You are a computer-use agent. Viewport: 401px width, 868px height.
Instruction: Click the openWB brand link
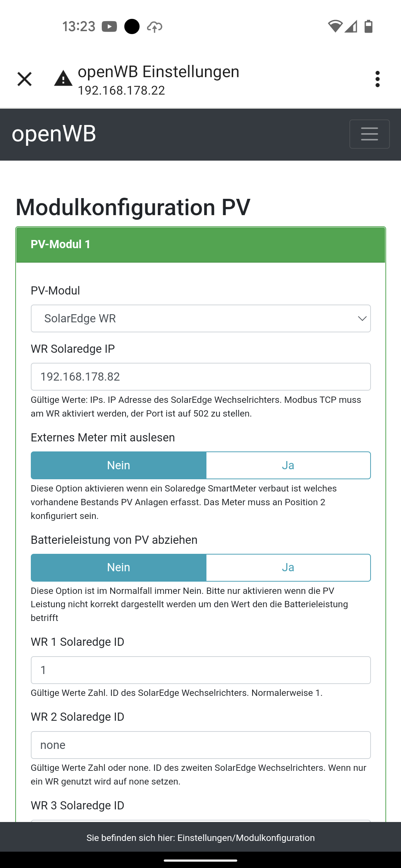click(x=54, y=134)
